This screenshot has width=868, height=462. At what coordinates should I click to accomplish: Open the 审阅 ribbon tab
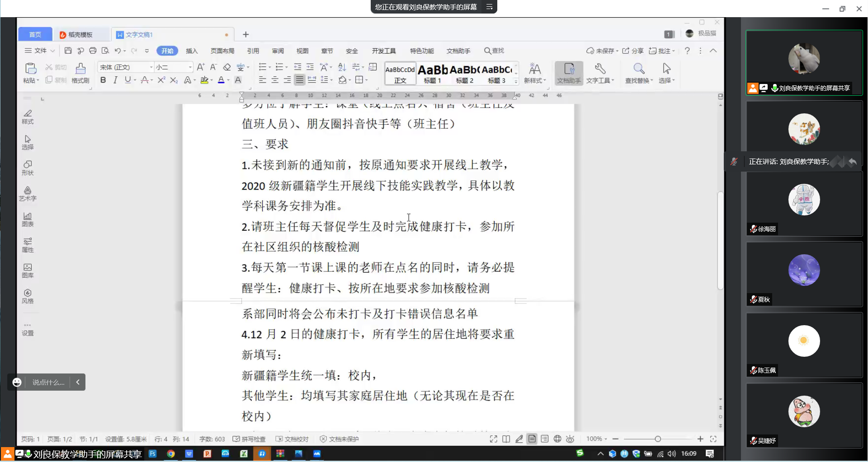278,51
